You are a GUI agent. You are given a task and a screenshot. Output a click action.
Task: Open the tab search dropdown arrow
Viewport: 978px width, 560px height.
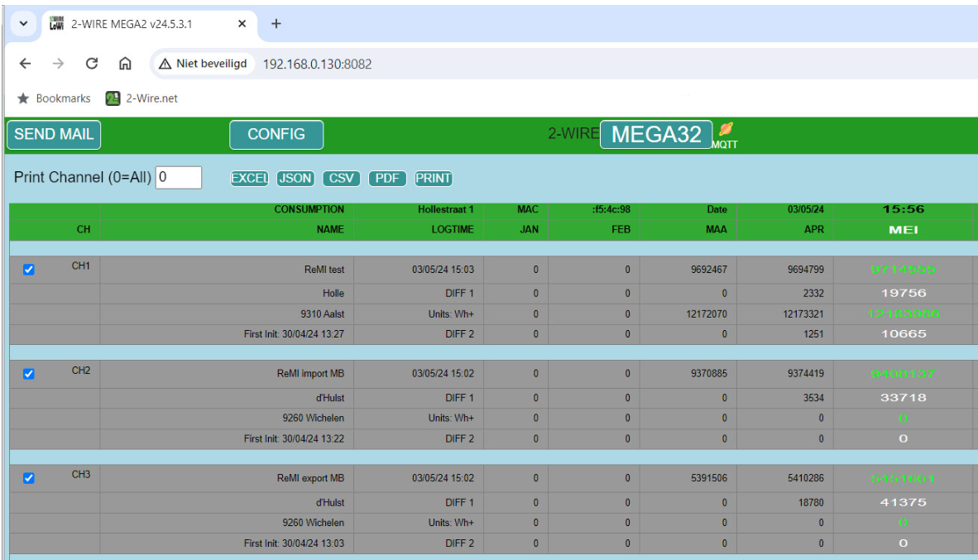coord(23,24)
